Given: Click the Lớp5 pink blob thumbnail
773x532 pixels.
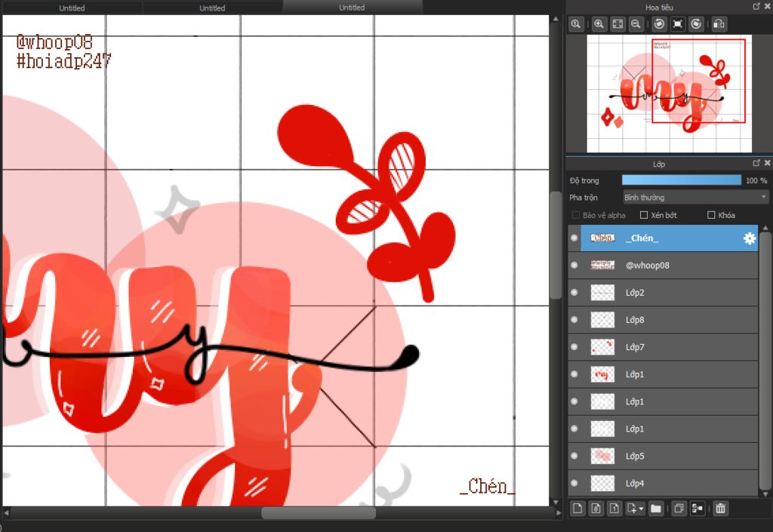Looking at the screenshot, I should coord(602,456).
